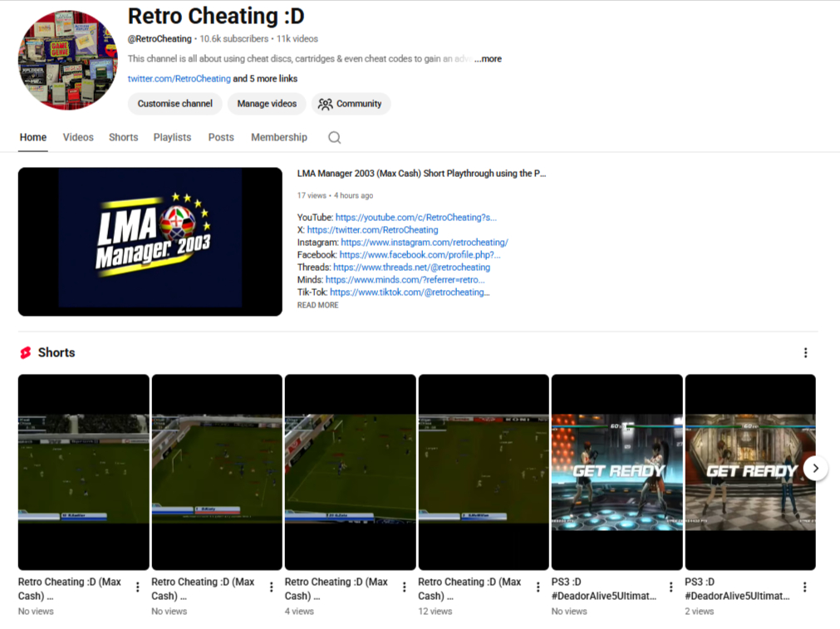Click the Manage videos button
Screen dimensions: 840x629
point(267,103)
